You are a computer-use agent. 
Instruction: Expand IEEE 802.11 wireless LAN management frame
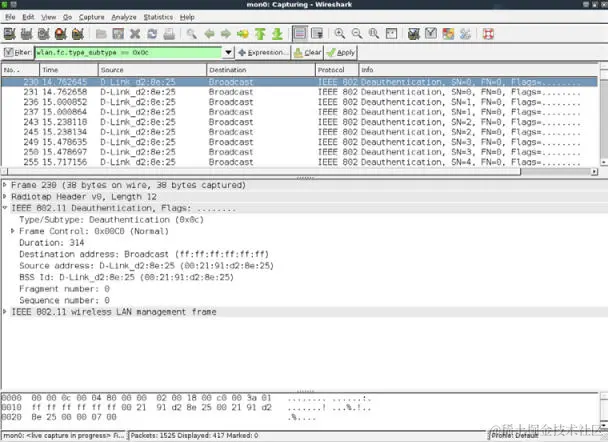tap(5, 312)
